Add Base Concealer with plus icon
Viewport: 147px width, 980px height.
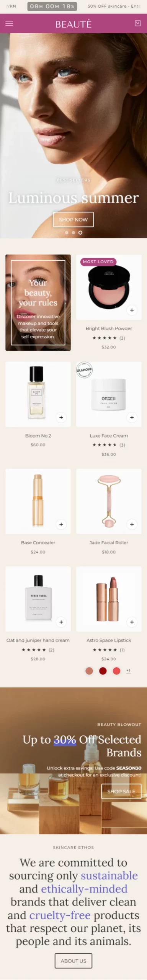[61, 524]
